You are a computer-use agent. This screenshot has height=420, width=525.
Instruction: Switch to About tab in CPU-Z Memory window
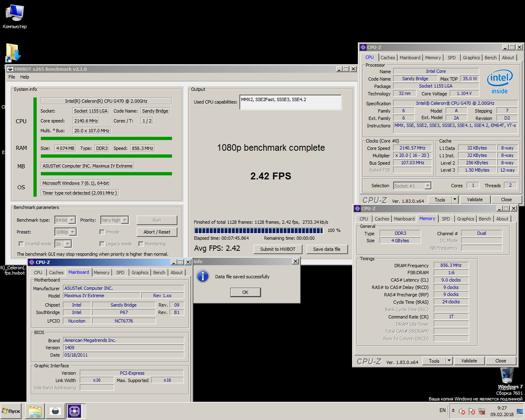pyautogui.click(x=502, y=219)
